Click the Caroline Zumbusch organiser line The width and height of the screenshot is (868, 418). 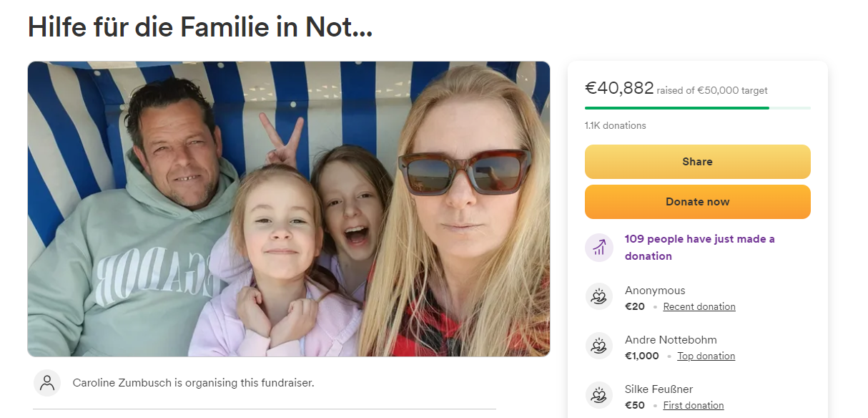[x=193, y=383]
